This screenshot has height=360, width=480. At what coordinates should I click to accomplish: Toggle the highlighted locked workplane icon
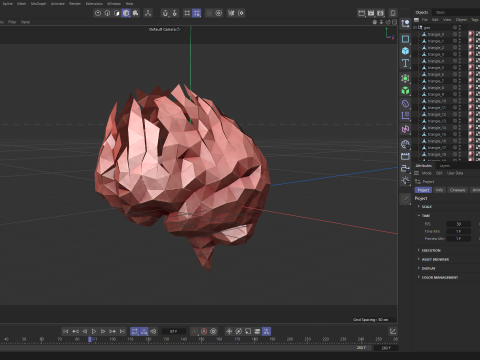click(197, 13)
